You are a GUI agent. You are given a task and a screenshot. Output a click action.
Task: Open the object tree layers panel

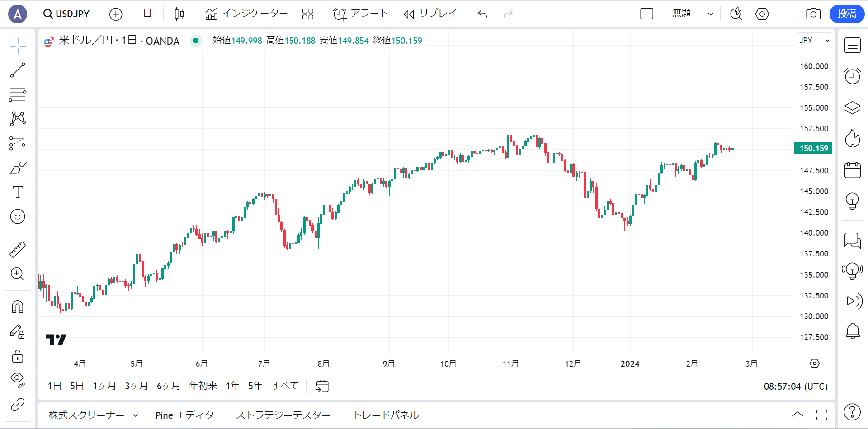[853, 107]
